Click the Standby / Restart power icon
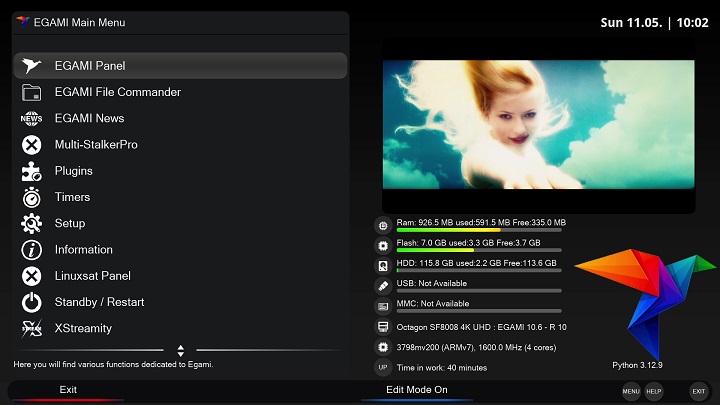The image size is (720, 405). click(31, 302)
